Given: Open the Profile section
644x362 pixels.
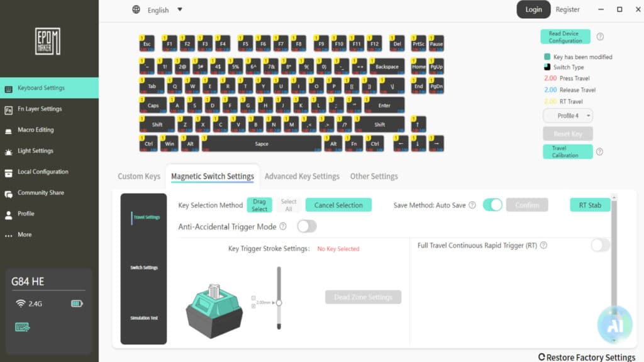Looking at the screenshot, I should click(28, 213).
